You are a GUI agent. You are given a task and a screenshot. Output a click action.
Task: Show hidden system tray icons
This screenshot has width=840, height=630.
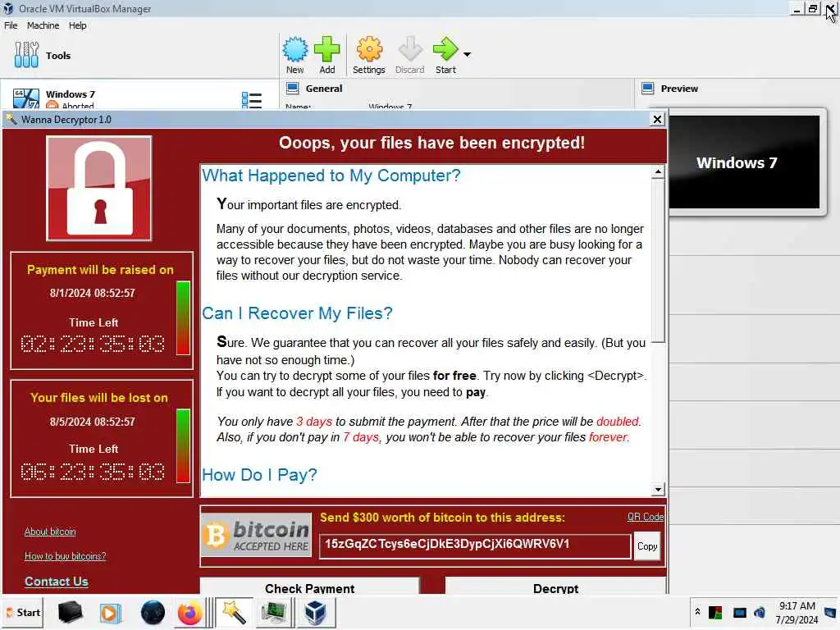(697, 612)
